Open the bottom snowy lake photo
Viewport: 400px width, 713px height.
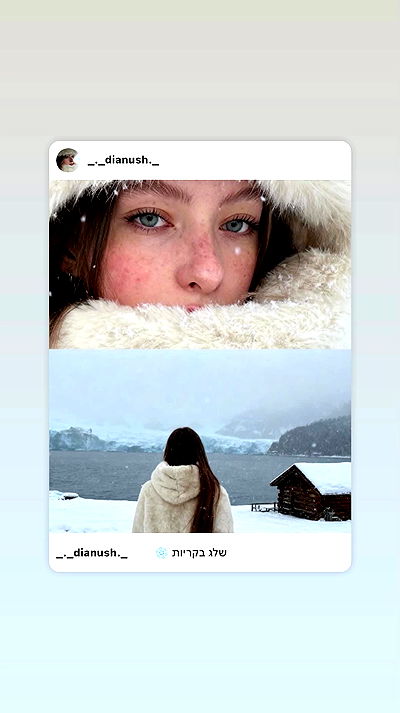200,441
